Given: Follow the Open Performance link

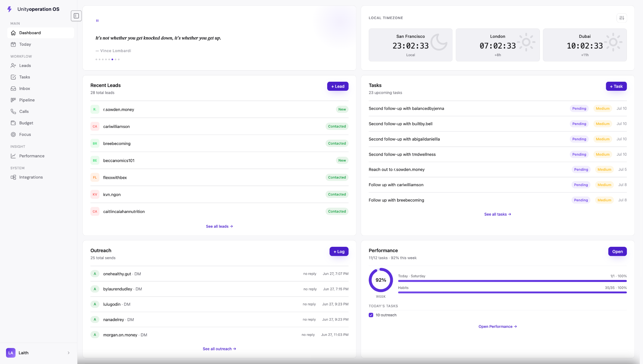Looking at the screenshot, I should [x=498, y=326].
